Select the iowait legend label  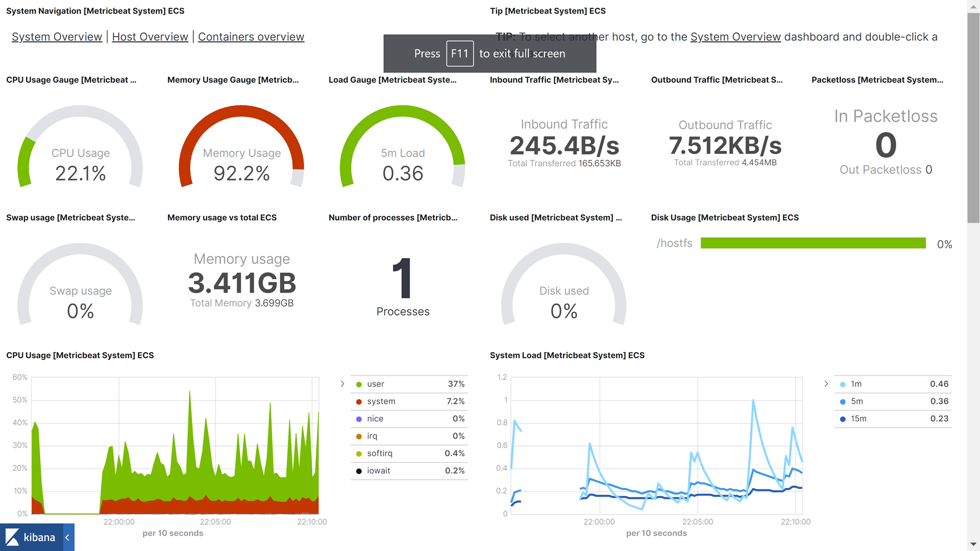pos(379,470)
